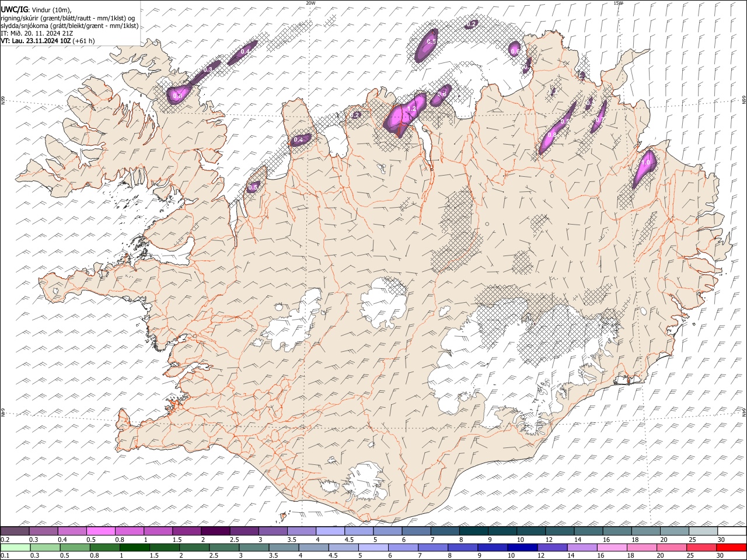This screenshot has width=747, height=560.
Task: Pick darkest green lower swatch starting at 1
Action: [x=134, y=547]
